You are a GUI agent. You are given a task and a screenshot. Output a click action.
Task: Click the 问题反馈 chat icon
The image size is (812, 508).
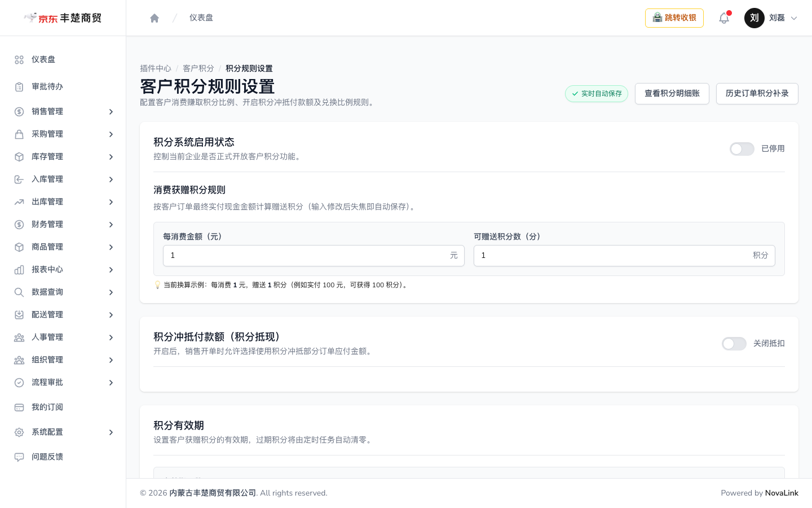(x=19, y=457)
